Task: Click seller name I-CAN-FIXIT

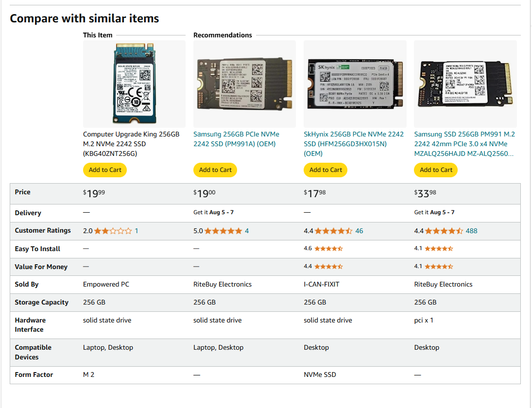Action: [321, 284]
